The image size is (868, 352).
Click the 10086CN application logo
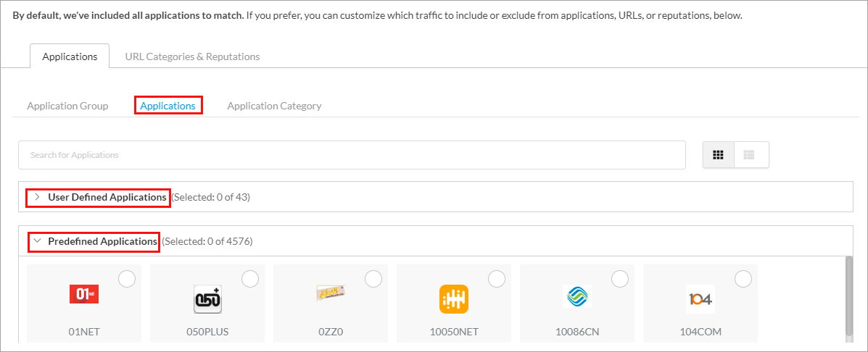pyautogui.click(x=576, y=297)
